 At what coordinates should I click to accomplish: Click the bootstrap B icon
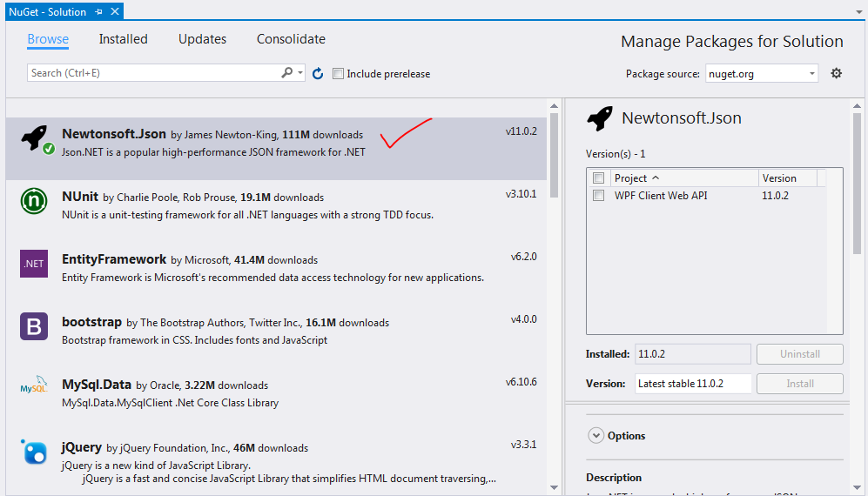(34, 326)
